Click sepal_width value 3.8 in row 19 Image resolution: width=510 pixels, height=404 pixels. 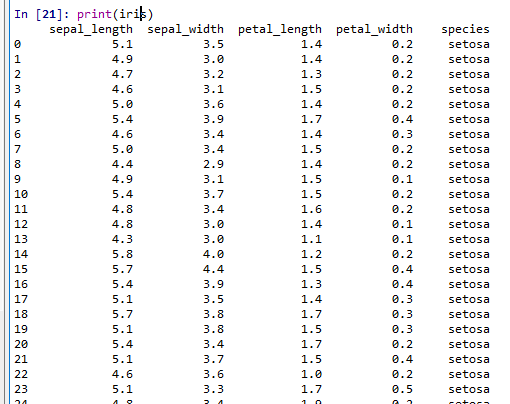(x=214, y=329)
